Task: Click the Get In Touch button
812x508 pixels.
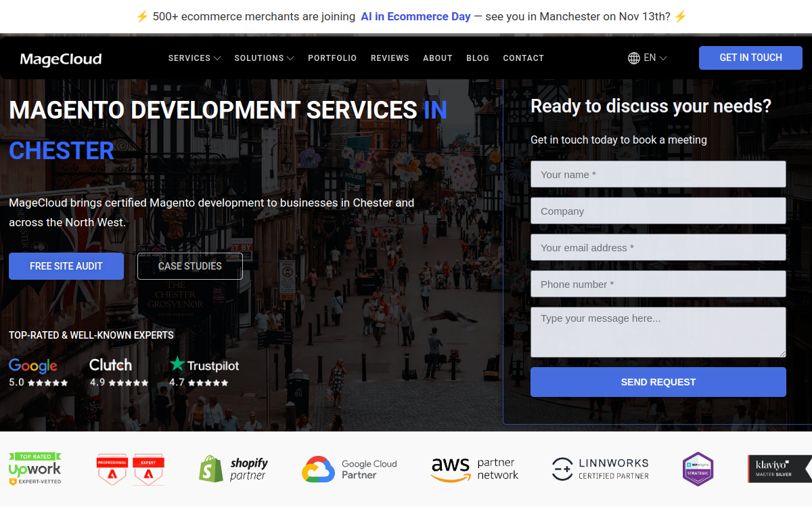Action: [750, 58]
